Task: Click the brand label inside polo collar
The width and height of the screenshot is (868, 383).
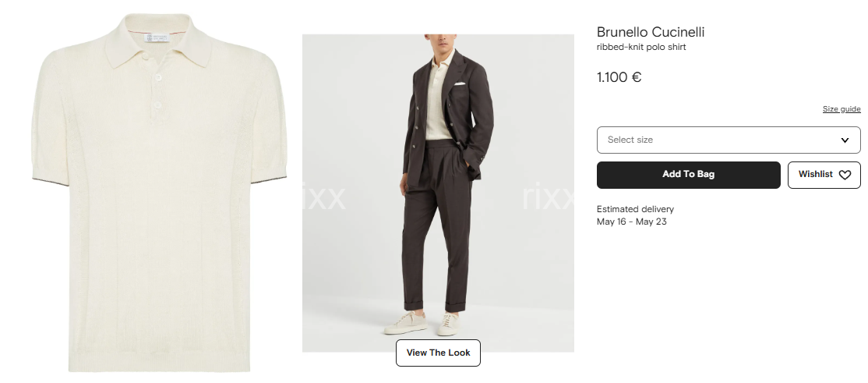Action: point(157,37)
